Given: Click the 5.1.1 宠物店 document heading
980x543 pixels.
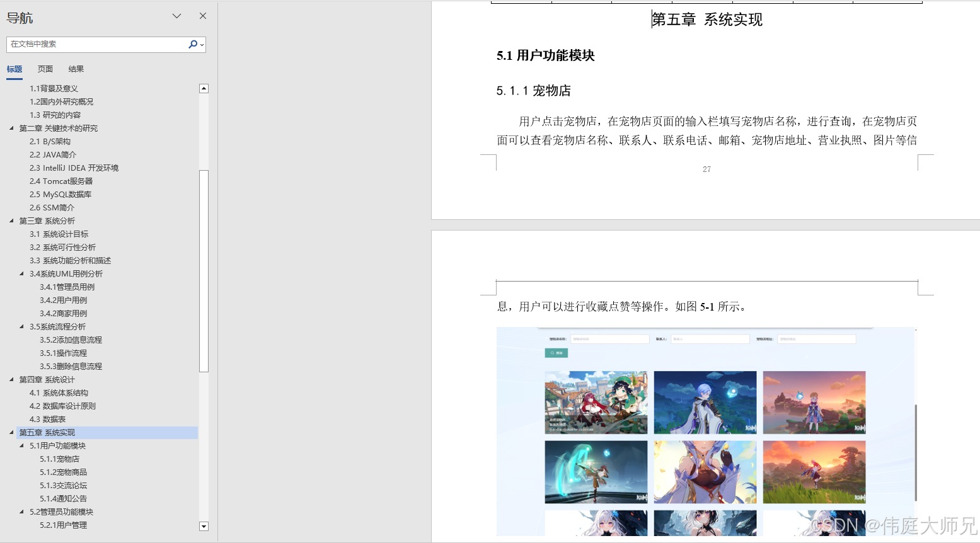Looking at the screenshot, I should click(534, 91).
